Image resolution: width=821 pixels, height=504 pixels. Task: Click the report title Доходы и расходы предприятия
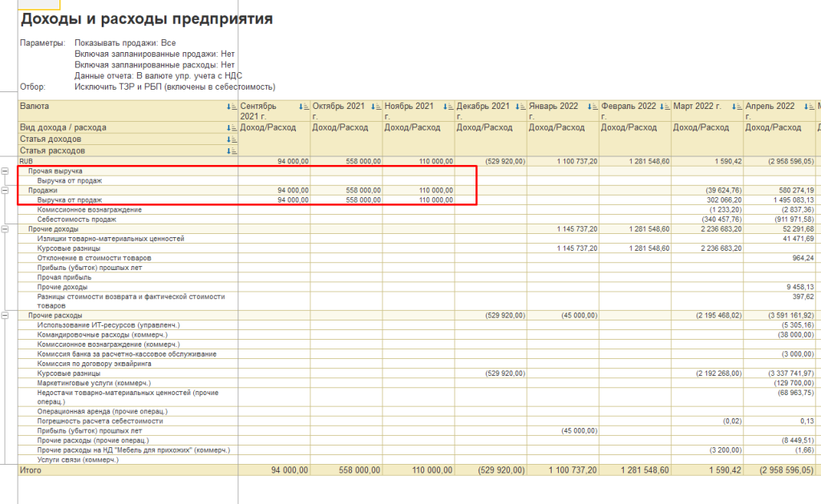[x=147, y=19]
